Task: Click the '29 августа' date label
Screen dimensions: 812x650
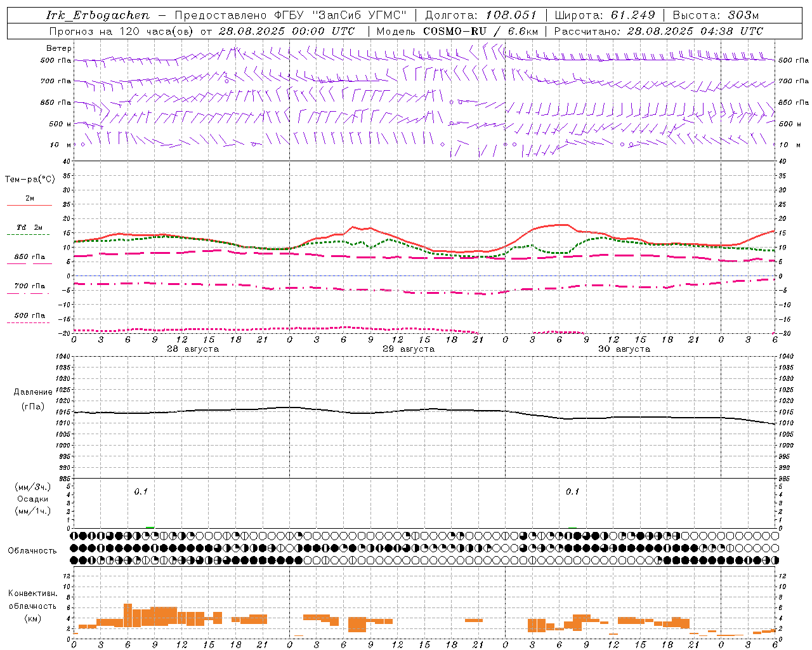Action: [409, 349]
